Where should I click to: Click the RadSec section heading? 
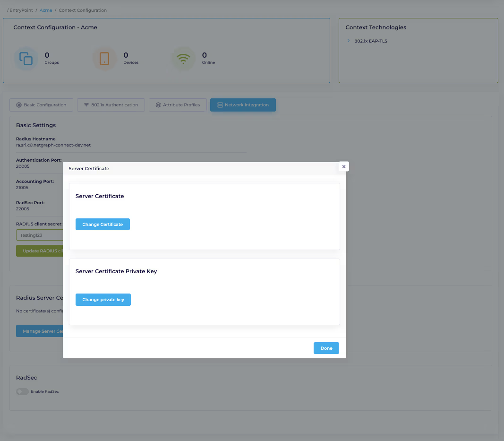(x=26, y=378)
